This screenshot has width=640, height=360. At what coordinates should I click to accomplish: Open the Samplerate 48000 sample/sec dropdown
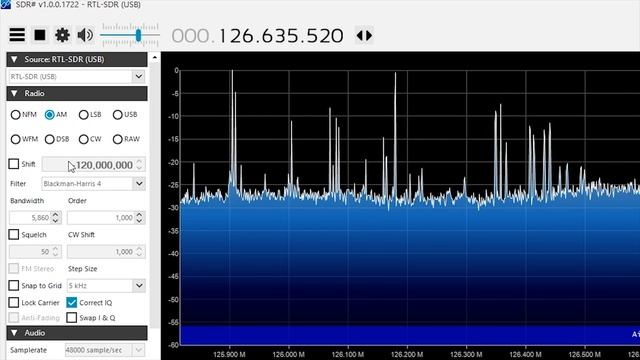(139, 350)
